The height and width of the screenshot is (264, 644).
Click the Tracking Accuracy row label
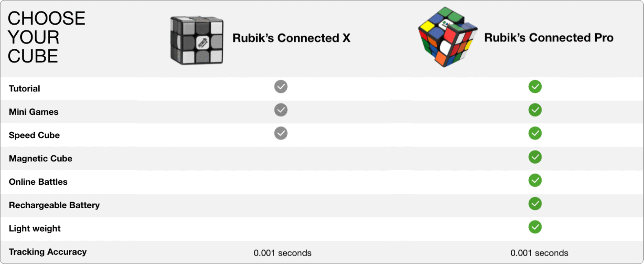tap(48, 252)
